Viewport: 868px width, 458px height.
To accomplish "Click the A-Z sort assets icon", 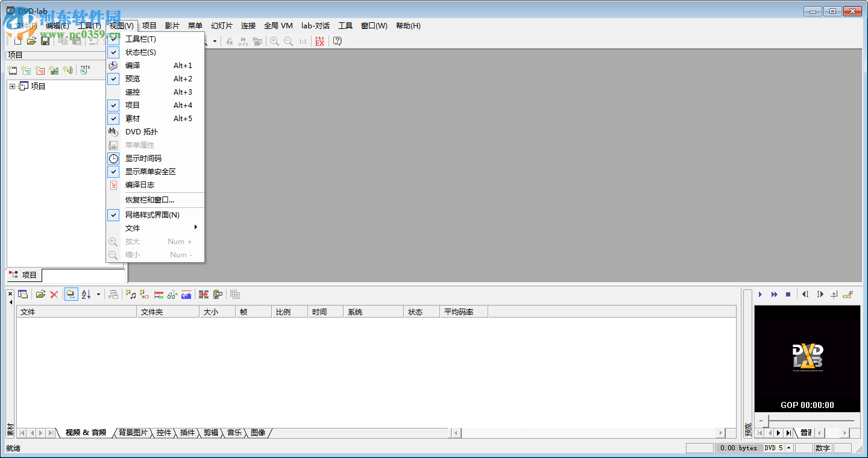I will pyautogui.click(x=86, y=295).
